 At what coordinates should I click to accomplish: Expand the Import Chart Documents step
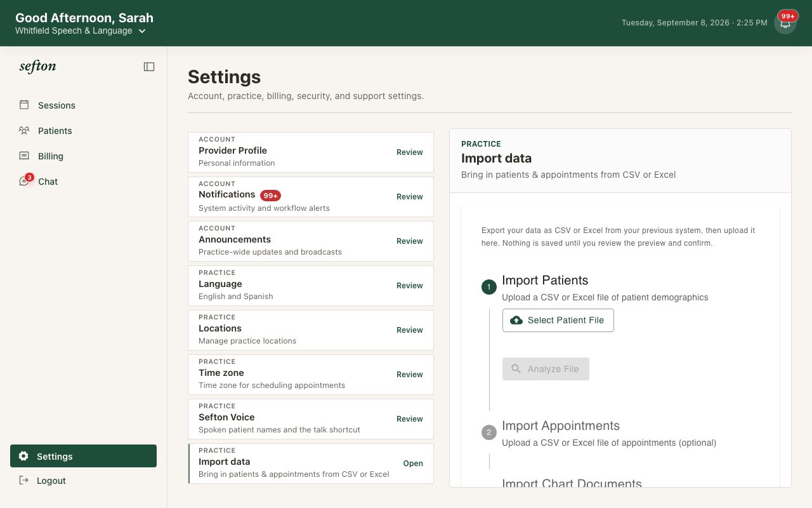pos(572,483)
